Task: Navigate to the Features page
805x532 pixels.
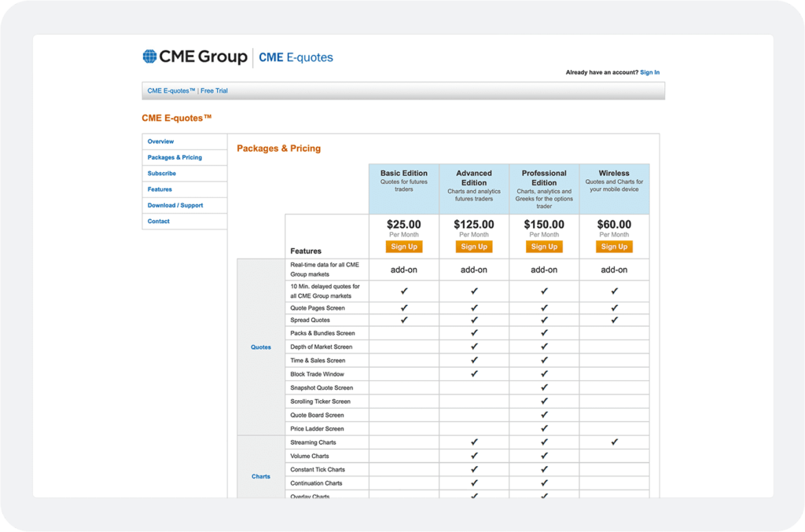Action: pos(160,189)
